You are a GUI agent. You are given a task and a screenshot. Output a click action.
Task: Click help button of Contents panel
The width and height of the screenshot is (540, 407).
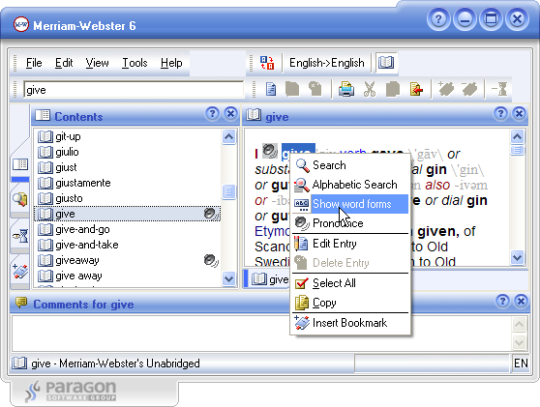[x=212, y=113]
